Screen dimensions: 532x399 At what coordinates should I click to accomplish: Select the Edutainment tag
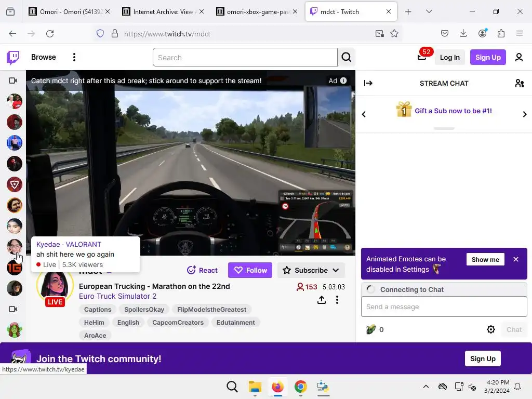235,322
